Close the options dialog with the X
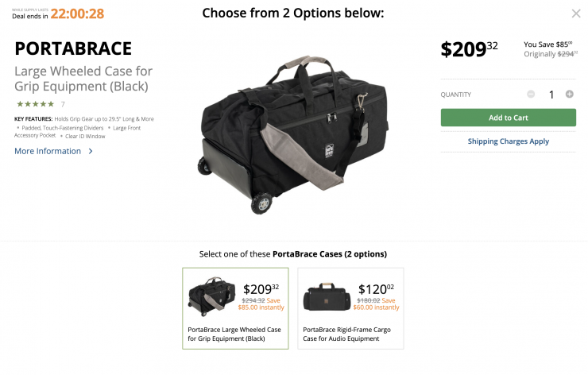588x375 pixels. [x=576, y=14]
